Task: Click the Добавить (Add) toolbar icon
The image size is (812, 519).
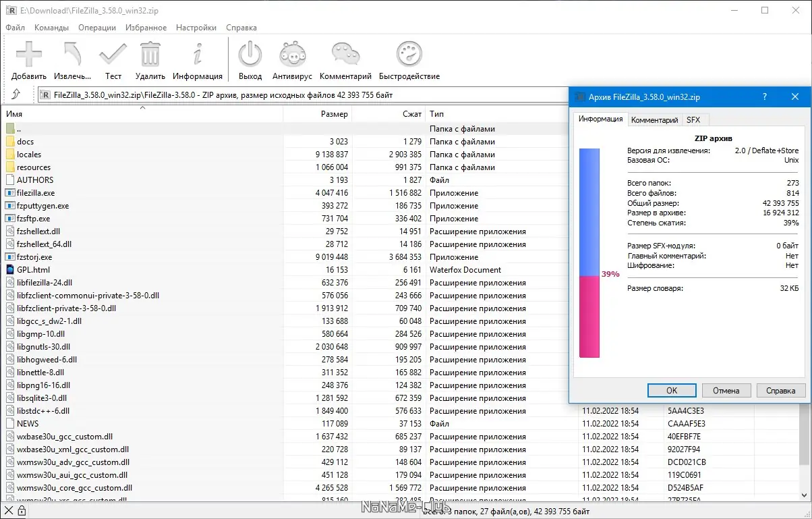Action: pos(29,55)
